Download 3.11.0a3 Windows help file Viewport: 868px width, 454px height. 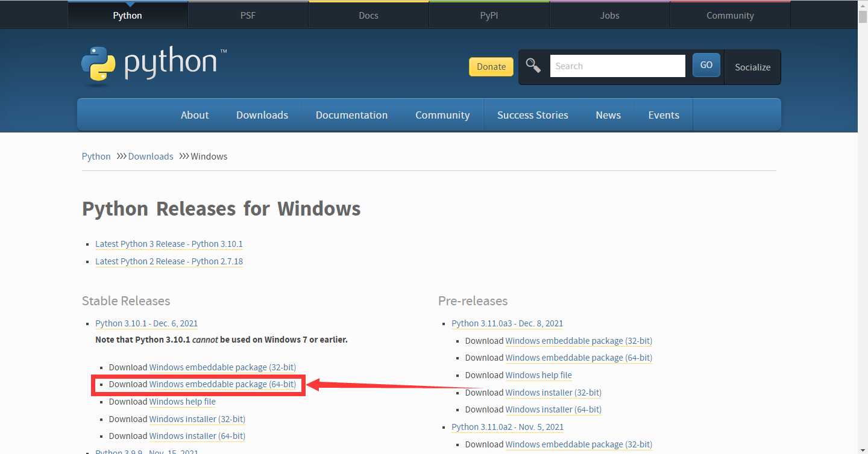click(539, 375)
